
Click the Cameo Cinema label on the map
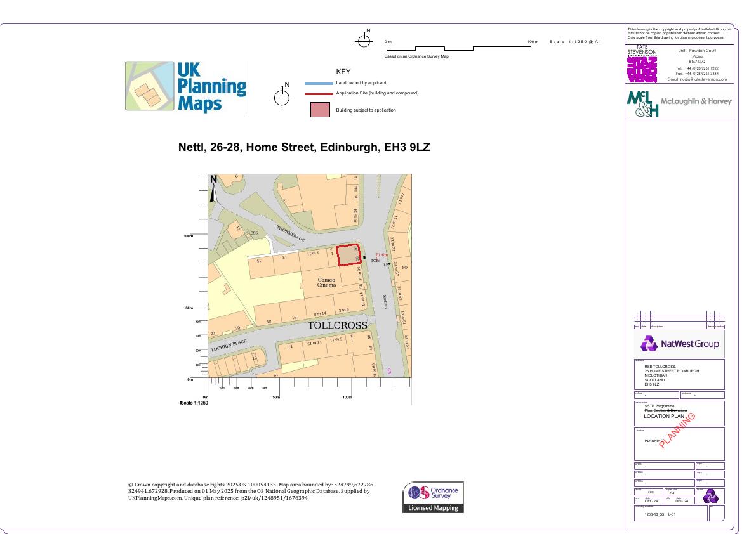tap(326, 282)
